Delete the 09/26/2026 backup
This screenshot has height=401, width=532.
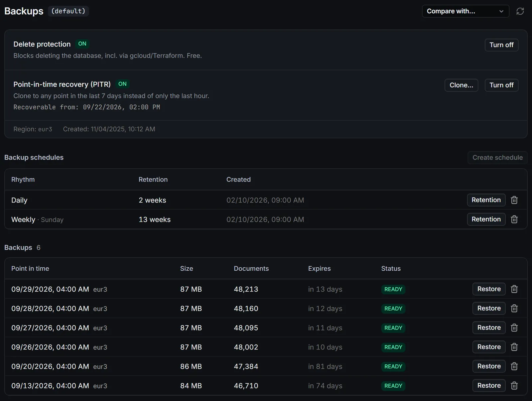[x=514, y=347]
